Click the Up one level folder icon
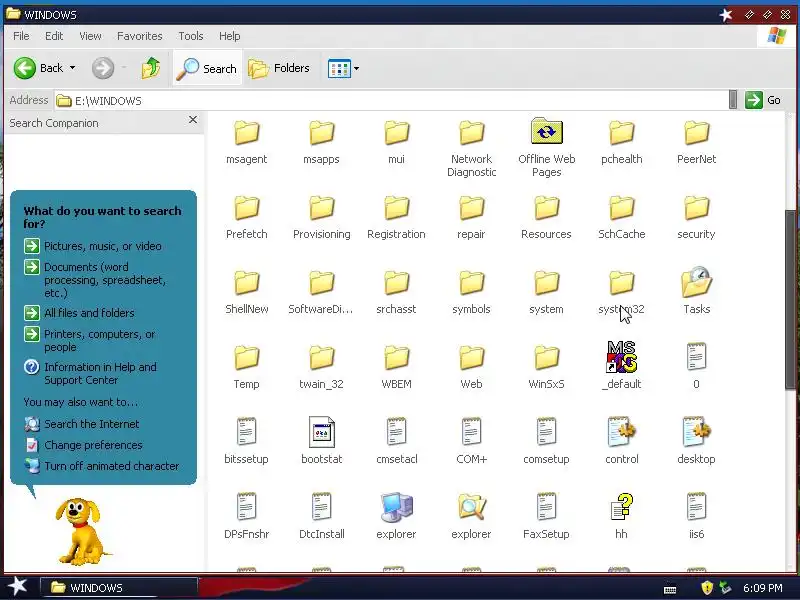Image resolution: width=800 pixels, height=600 pixels. [151, 68]
